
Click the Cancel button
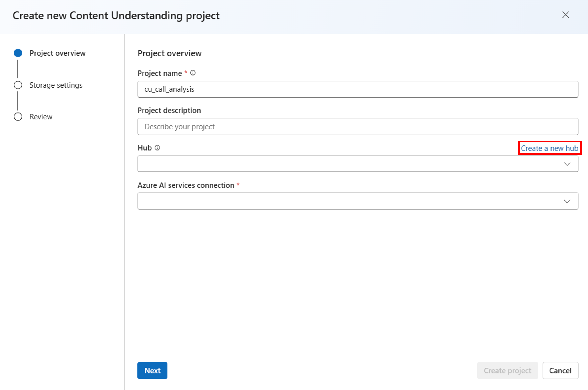[560, 370]
